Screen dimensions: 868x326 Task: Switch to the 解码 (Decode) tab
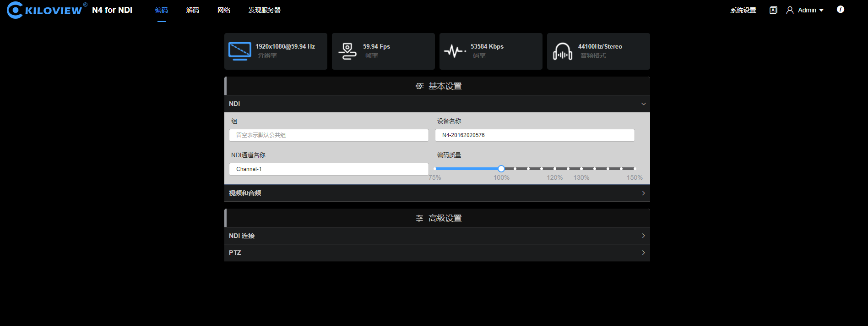point(193,10)
